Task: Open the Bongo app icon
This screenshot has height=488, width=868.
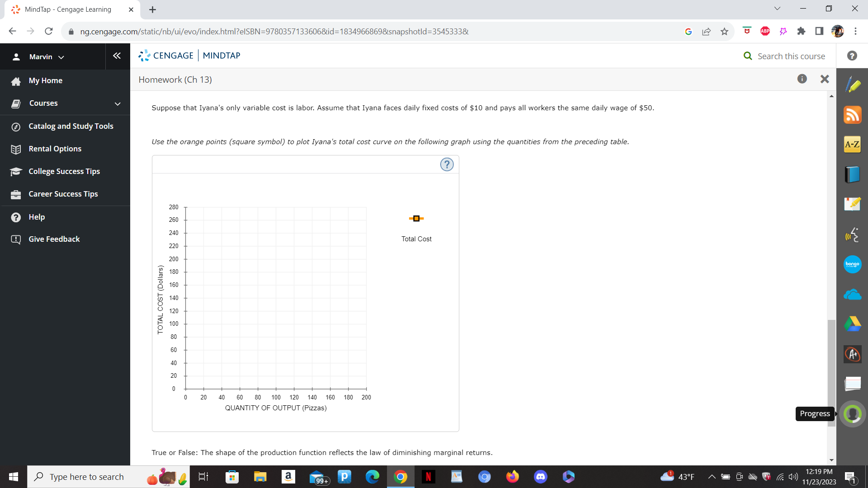Action: point(852,264)
